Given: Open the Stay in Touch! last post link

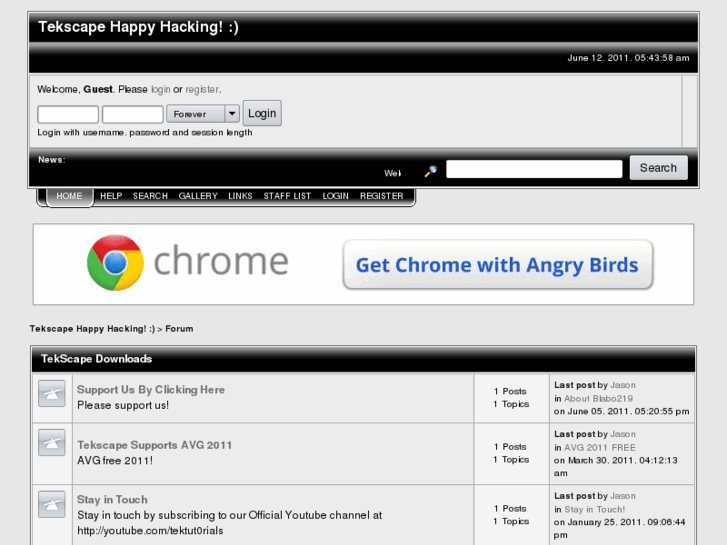Looking at the screenshot, I should click(594, 509).
